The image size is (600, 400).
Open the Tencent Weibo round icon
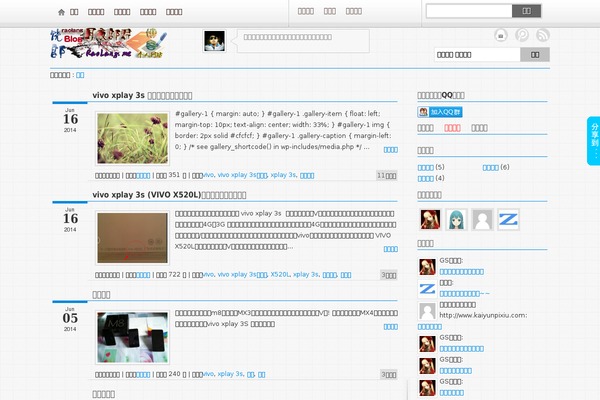(x=522, y=35)
